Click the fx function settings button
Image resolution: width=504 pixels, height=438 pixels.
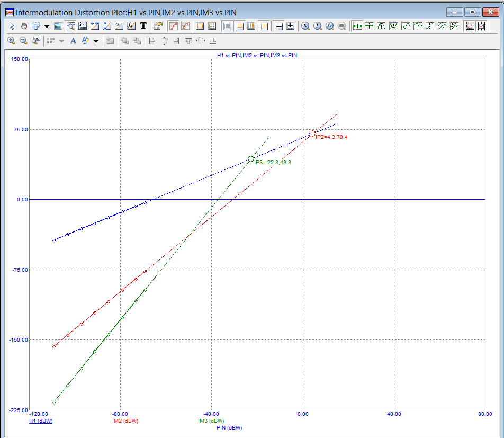(330, 26)
